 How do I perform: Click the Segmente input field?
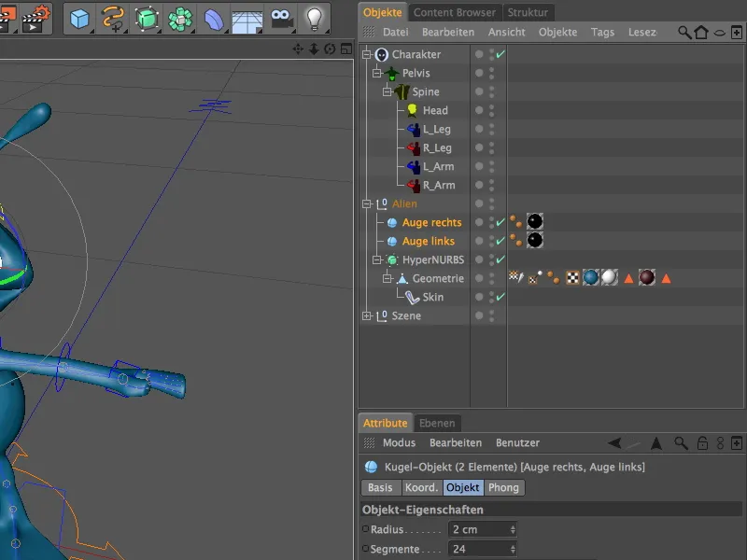click(x=482, y=549)
